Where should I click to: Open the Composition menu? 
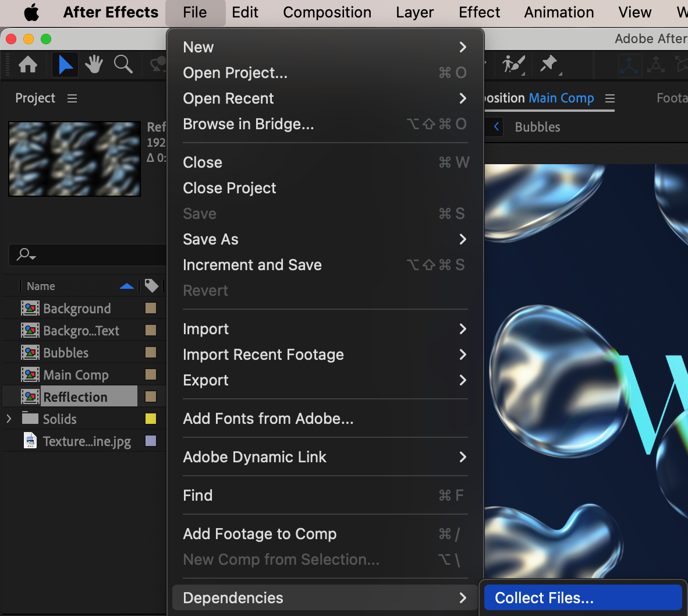327,13
